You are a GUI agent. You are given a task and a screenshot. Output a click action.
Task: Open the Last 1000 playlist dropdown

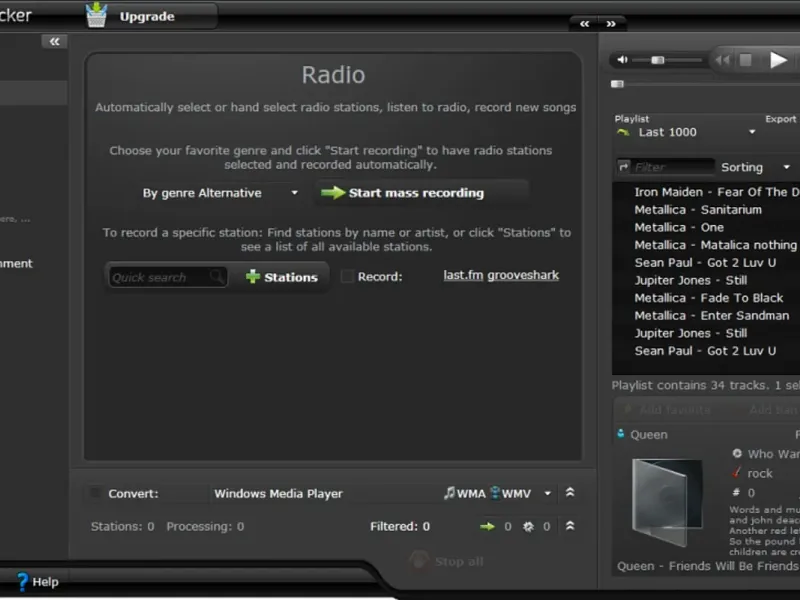752,132
